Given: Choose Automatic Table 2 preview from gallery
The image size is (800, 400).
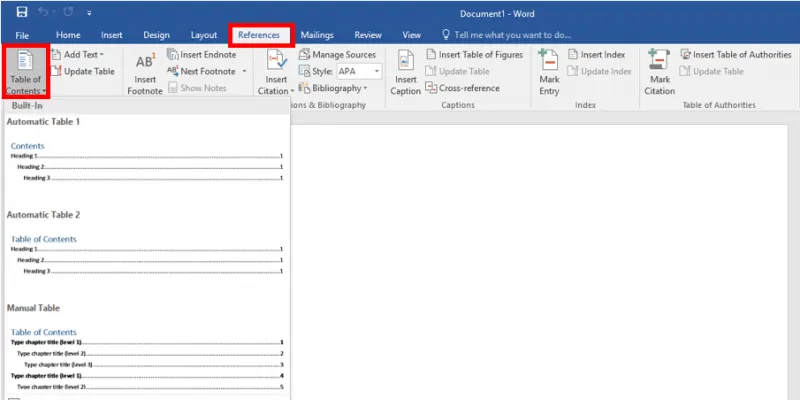Looking at the screenshot, I should (147, 253).
